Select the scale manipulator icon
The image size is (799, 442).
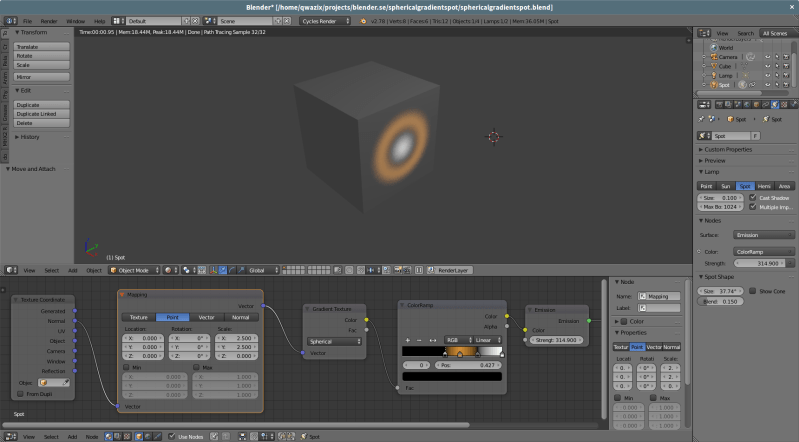242,270
